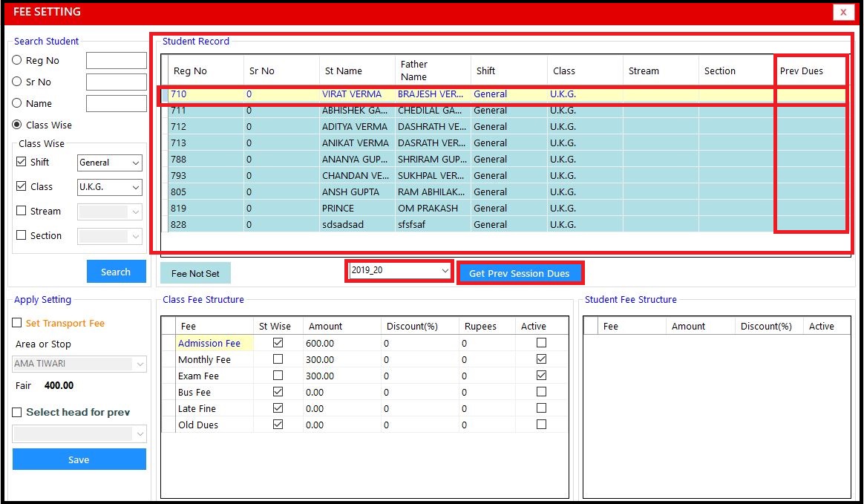
Task: Save the fee settings
Action: [79, 459]
